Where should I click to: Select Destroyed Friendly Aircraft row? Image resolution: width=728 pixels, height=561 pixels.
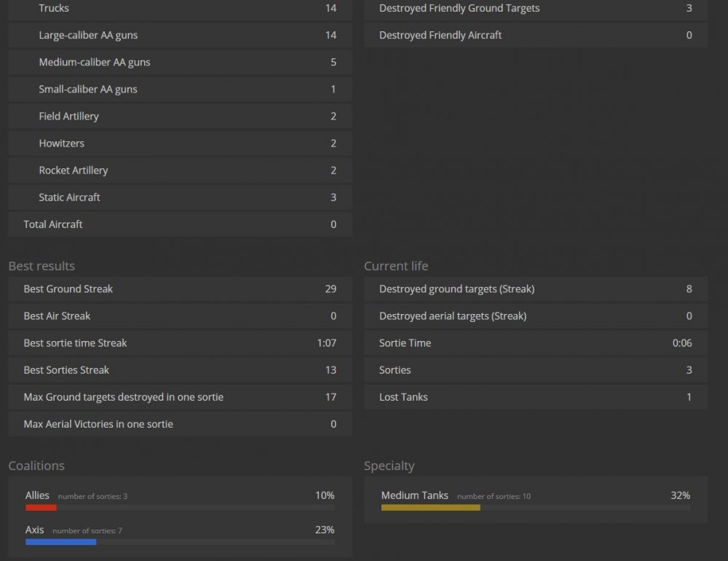coord(535,36)
